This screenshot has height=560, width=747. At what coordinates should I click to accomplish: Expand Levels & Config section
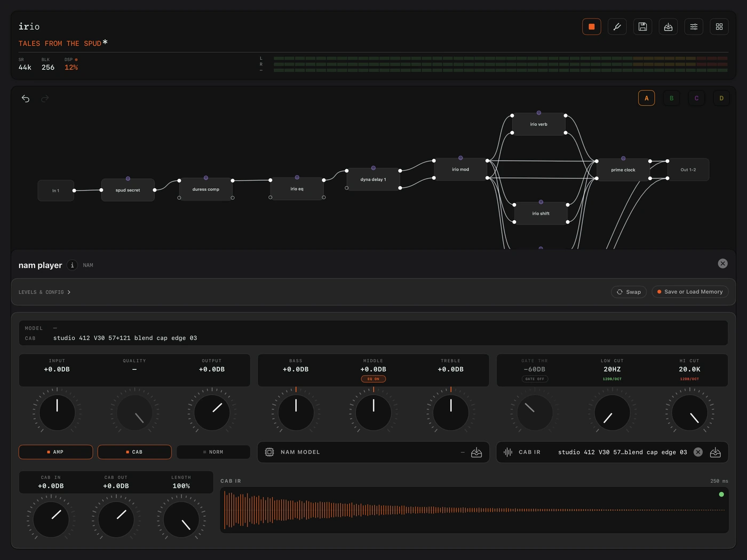(x=45, y=292)
